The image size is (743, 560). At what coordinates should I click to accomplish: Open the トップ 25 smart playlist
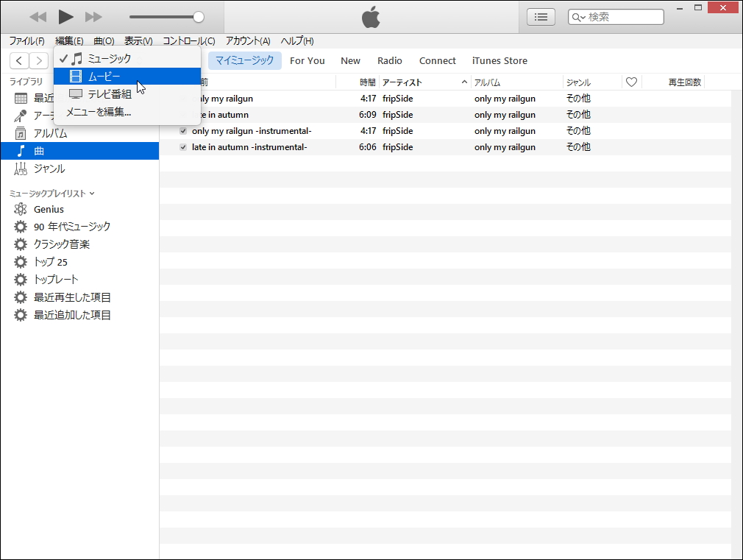pos(45,261)
